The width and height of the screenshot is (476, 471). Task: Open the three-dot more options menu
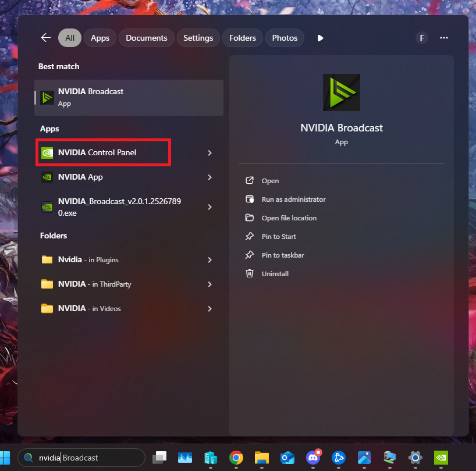pos(444,38)
